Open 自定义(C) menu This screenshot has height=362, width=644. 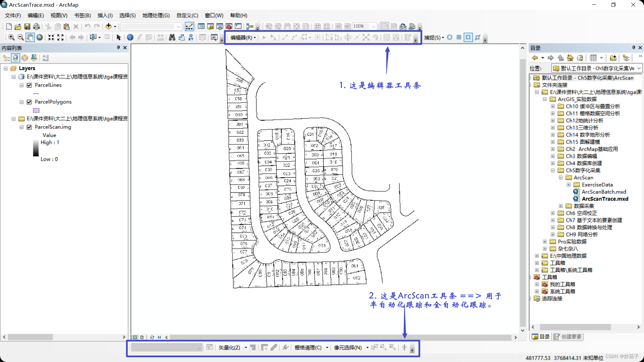tap(187, 15)
